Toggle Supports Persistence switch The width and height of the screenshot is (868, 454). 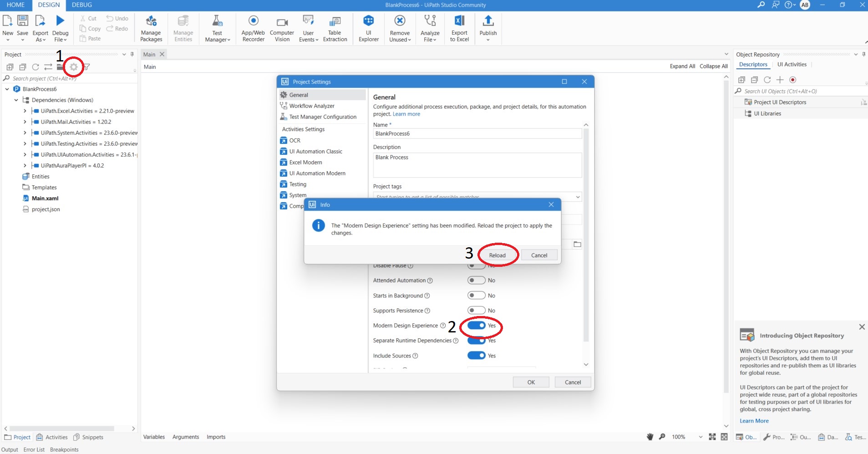click(476, 311)
